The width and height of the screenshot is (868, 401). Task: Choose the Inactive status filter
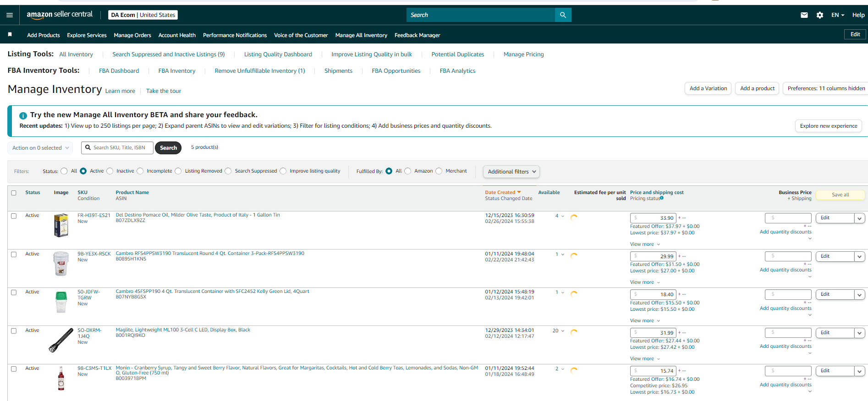click(110, 171)
